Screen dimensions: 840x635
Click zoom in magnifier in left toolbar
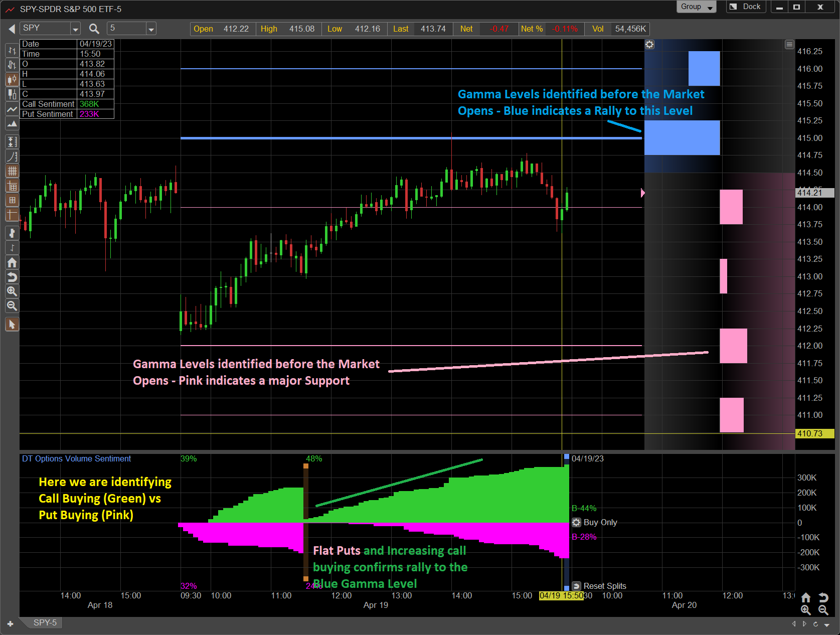pos(12,291)
